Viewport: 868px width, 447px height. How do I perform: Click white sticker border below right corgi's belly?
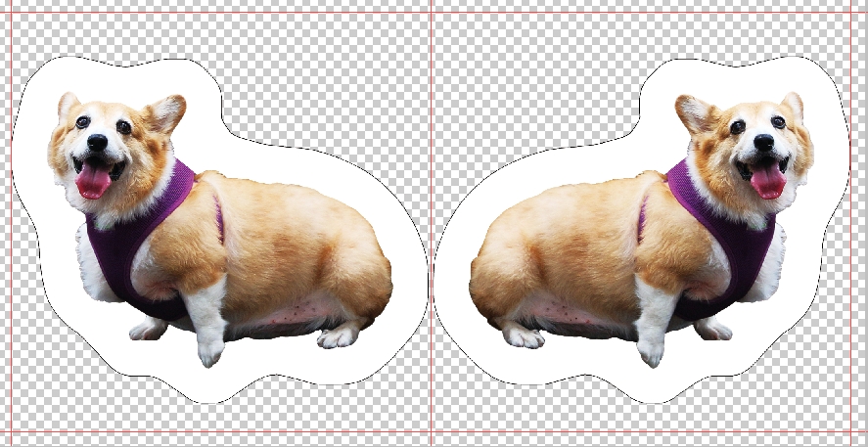tap(587, 372)
